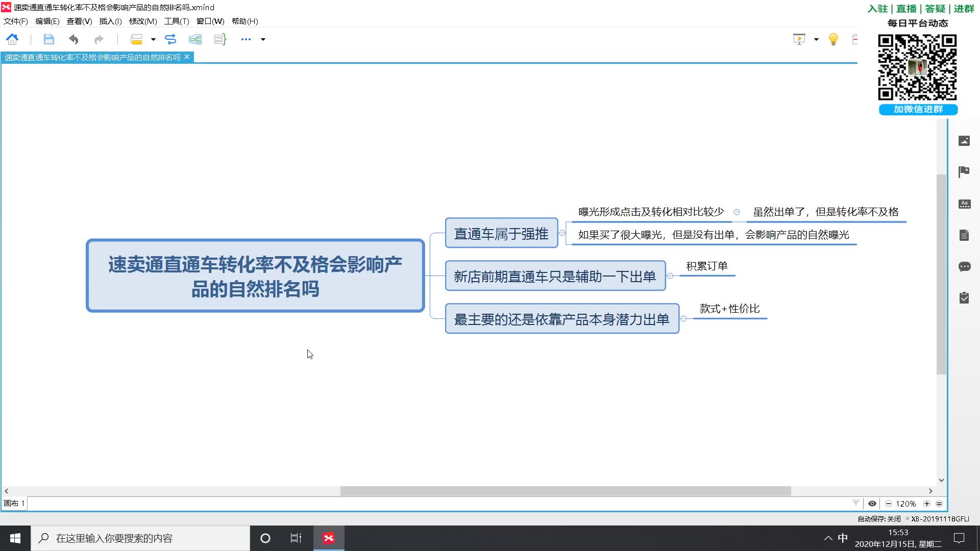Insert a summary bracket
980x551 pixels.
220,39
